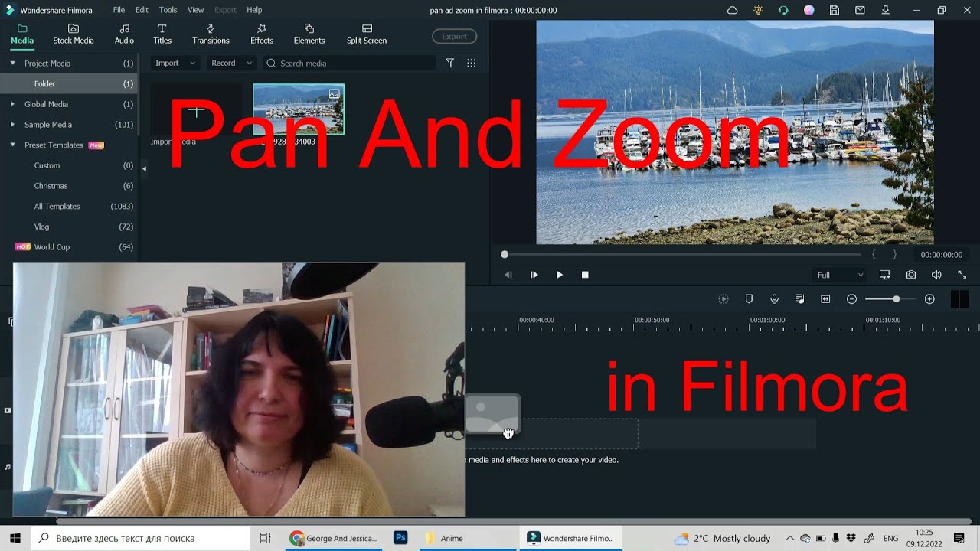Open the Audio tab
This screenshot has height=551, width=980.
click(x=124, y=34)
